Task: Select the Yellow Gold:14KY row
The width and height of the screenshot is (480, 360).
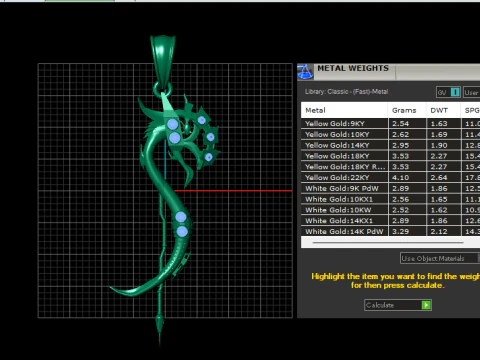Action: (x=390, y=145)
